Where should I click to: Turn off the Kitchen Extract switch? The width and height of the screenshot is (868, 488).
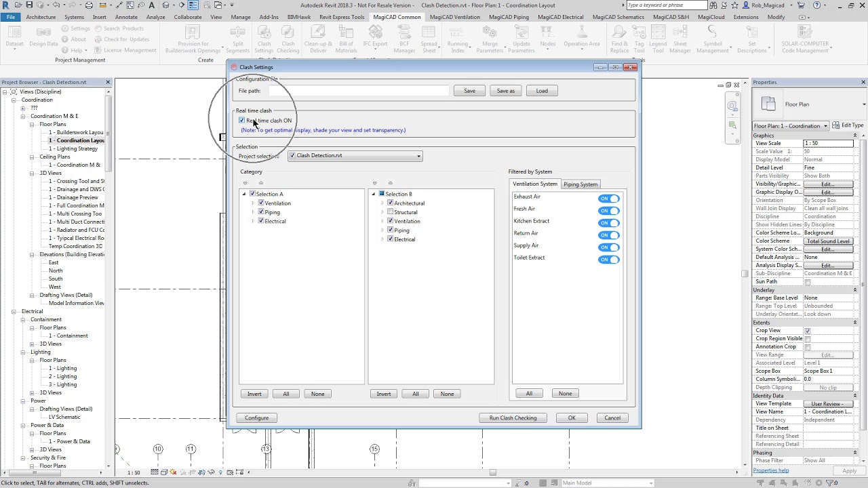click(x=608, y=223)
